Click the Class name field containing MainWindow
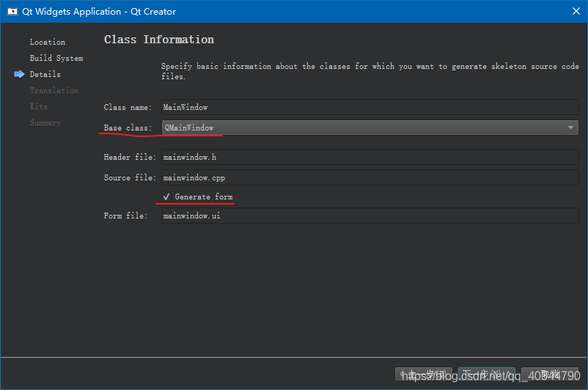 click(370, 107)
